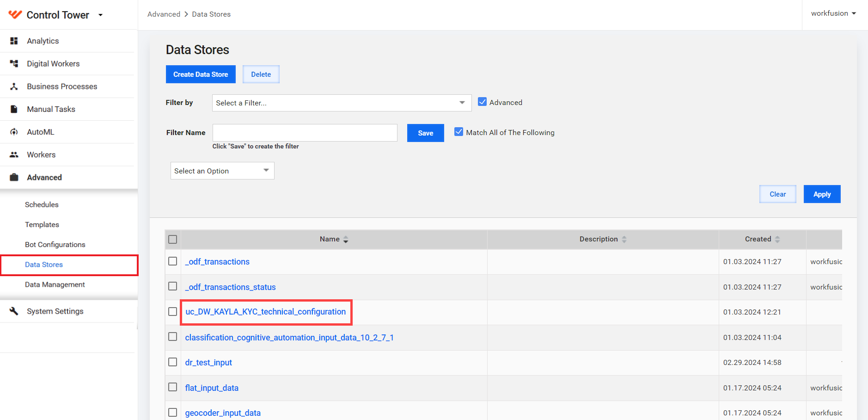Image resolution: width=868 pixels, height=420 pixels.
Task: Toggle Match All of The Following checkbox
Action: pos(458,132)
